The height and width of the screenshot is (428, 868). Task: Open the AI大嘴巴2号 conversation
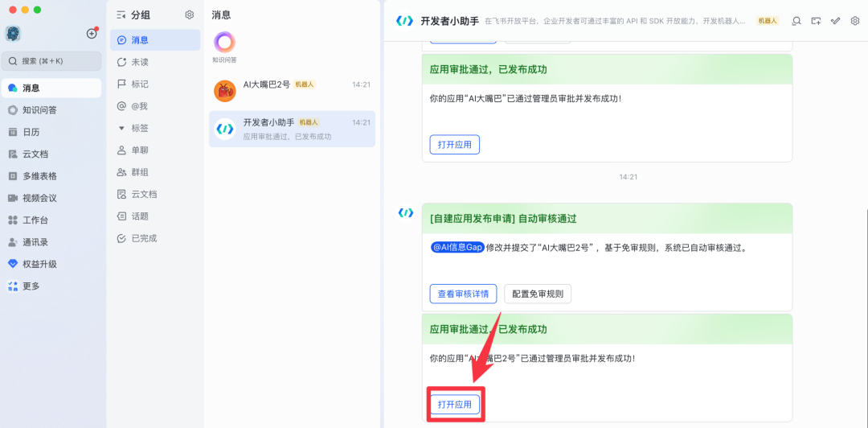[x=292, y=90]
